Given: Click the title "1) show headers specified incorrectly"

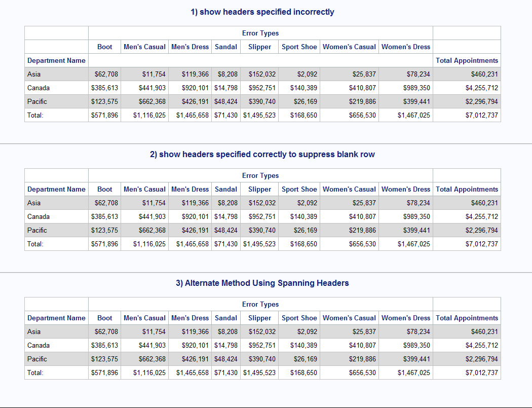Looking at the screenshot, I should (262, 12).
